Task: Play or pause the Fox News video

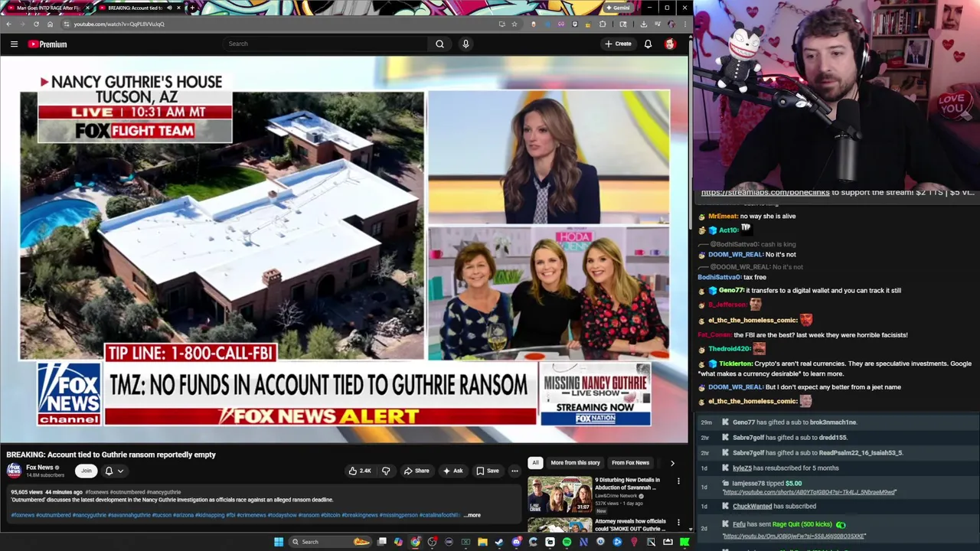Action: click(x=345, y=249)
